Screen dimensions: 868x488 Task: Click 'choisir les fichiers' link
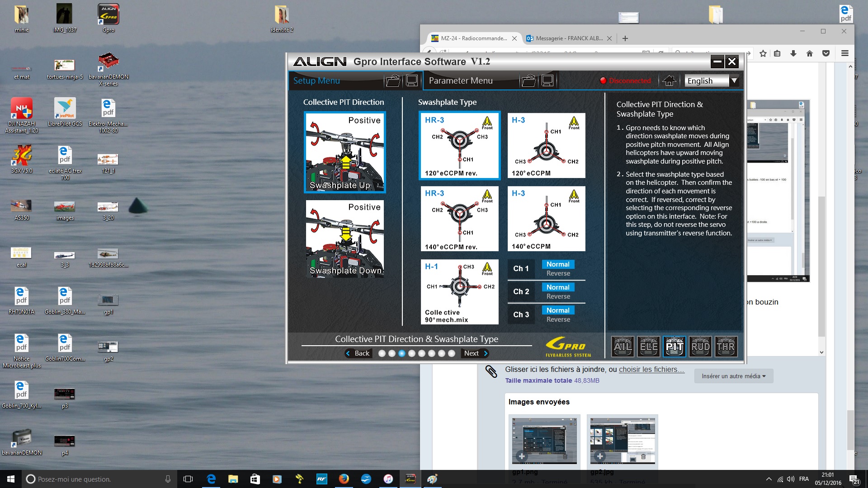651,370
